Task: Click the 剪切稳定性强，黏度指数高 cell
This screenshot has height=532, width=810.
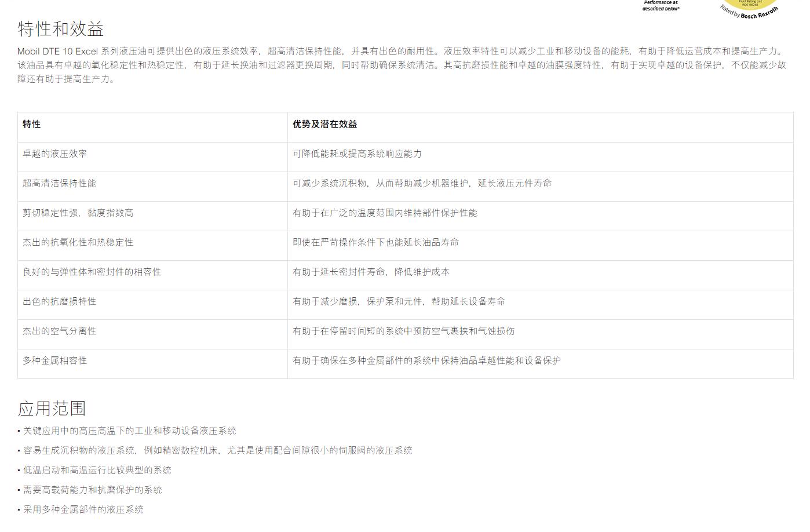Action: (x=152, y=216)
